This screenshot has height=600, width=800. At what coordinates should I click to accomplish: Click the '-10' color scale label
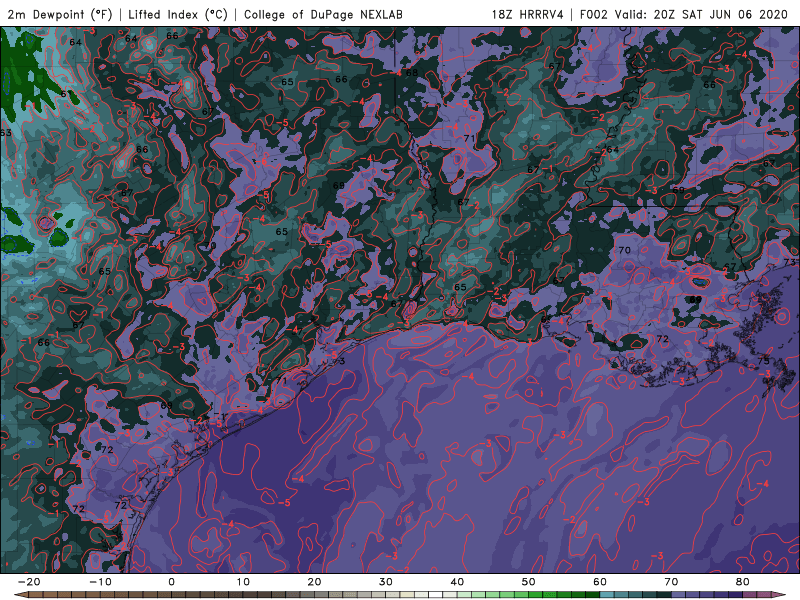click(x=100, y=582)
